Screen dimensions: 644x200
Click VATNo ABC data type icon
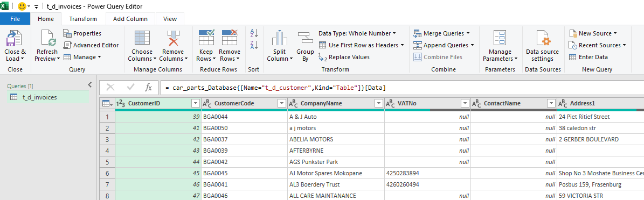click(x=391, y=104)
